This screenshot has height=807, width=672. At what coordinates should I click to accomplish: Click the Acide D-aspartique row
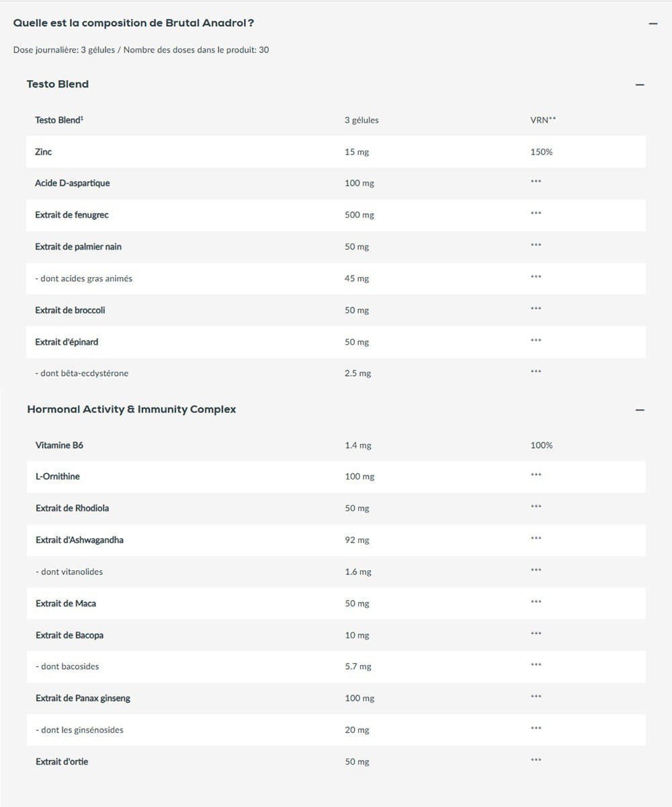(x=73, y=183)
